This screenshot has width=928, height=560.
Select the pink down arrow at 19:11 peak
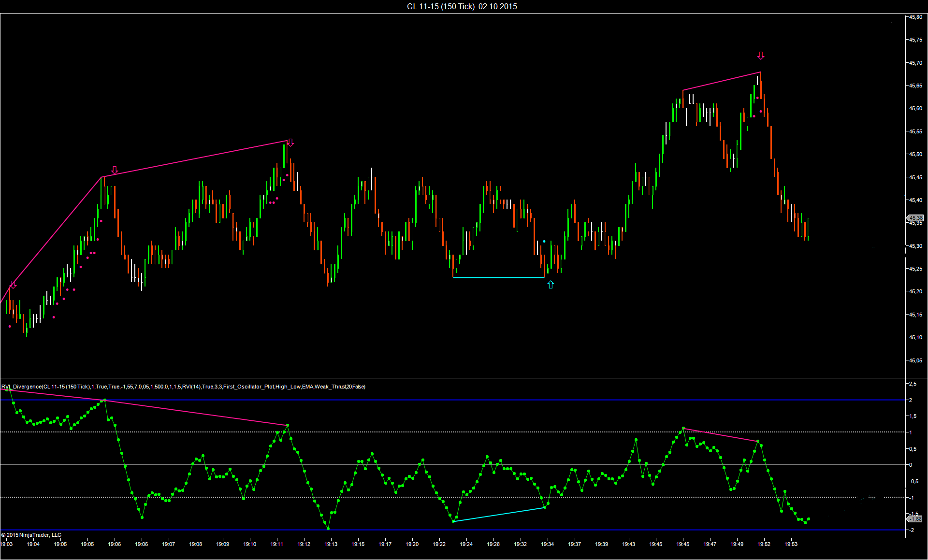click(290, 143)
